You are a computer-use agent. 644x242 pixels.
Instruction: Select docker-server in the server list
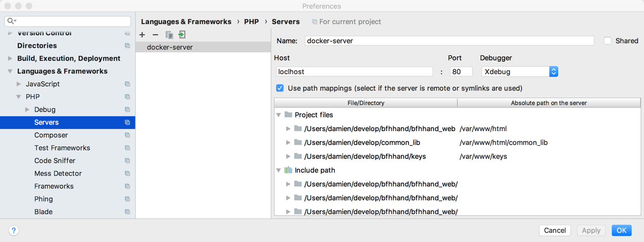tap(170, 47)
